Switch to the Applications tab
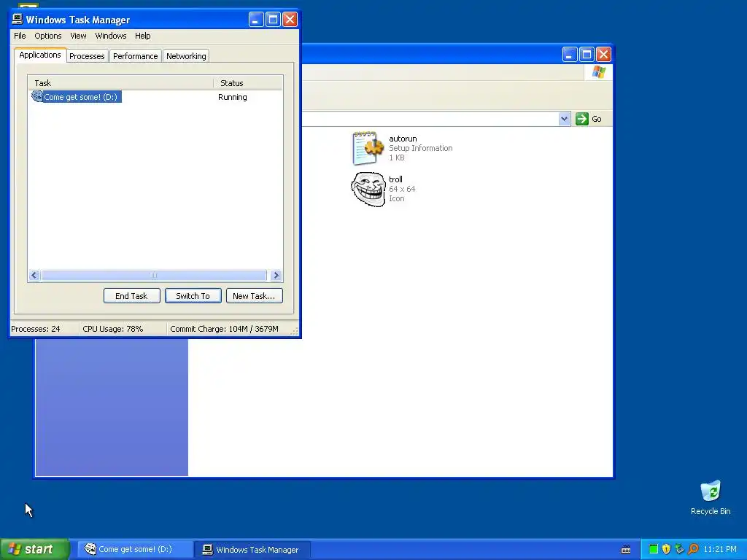The width and height of the screenshot is (747, 560). click(x=40, y=55)
